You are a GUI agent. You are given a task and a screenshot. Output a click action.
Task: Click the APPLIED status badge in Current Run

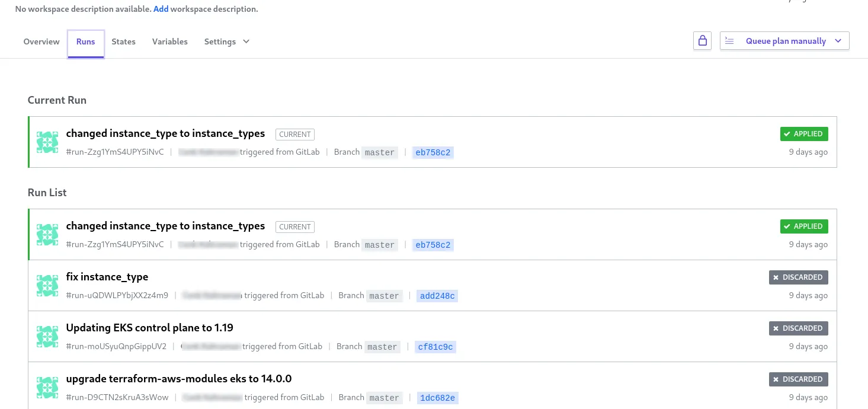tap(803, 134)
